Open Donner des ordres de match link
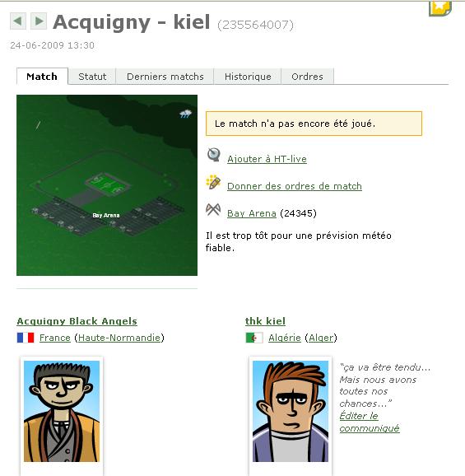This screenshot has height=476, width=465. (x=295, y=186)
